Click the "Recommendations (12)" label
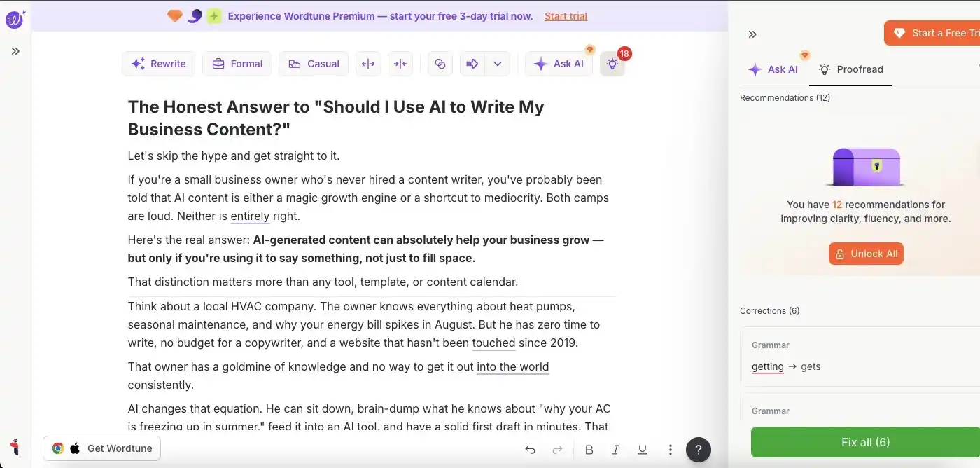The height and width of the screenshot is (468, 980). pos(785,98)
